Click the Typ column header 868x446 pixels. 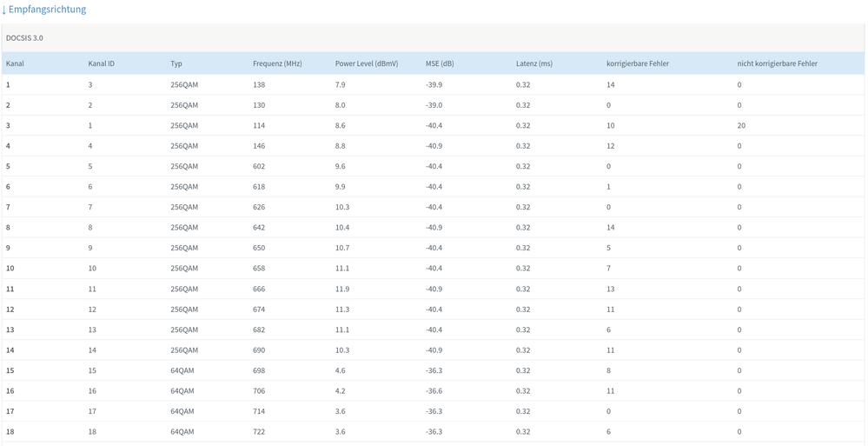[176, 63]
